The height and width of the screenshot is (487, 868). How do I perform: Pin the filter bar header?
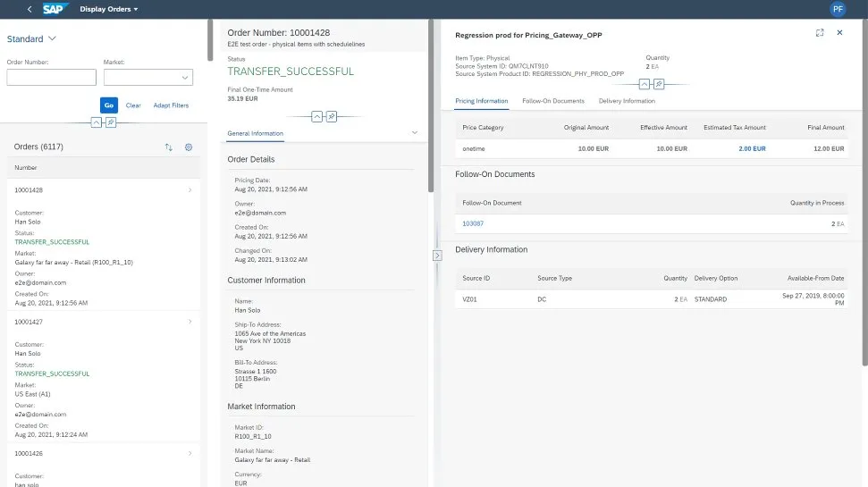111,122
